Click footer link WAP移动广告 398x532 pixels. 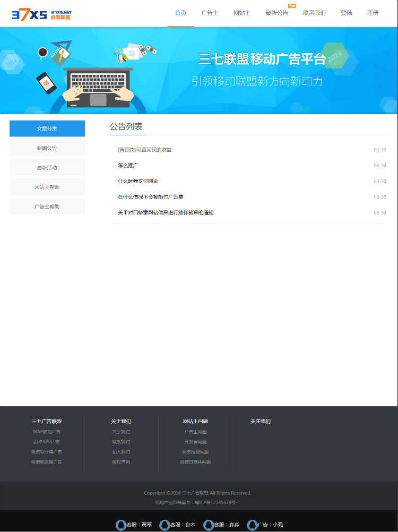(47, 432)
